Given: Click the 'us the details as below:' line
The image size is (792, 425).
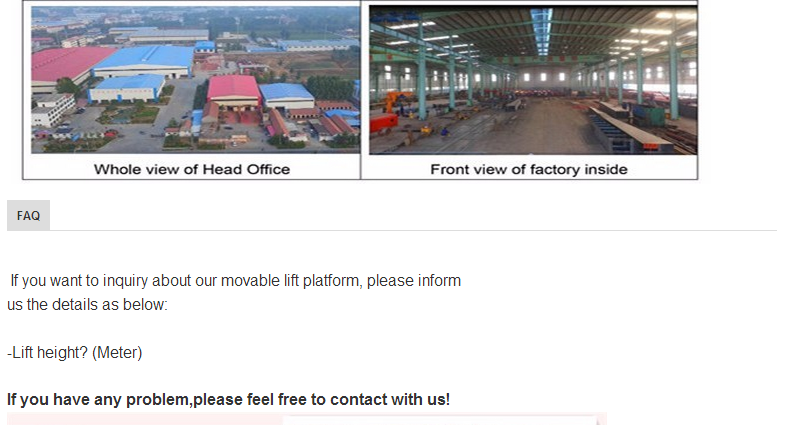Looking at the screenshot, I should point(87,305).
